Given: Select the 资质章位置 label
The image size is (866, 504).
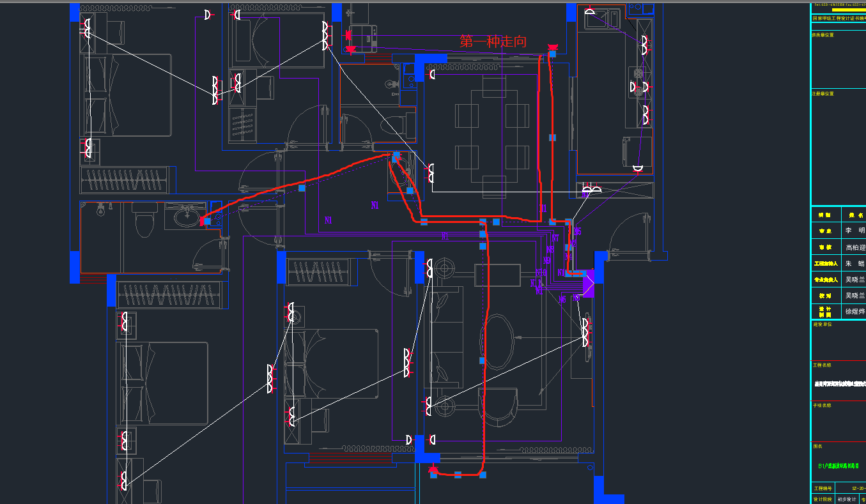Looking at the screenshot, I should coord(823,35).
